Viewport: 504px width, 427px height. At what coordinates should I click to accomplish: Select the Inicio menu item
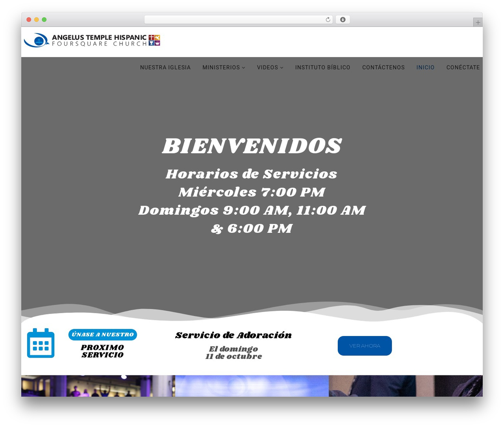click(426, 67)
